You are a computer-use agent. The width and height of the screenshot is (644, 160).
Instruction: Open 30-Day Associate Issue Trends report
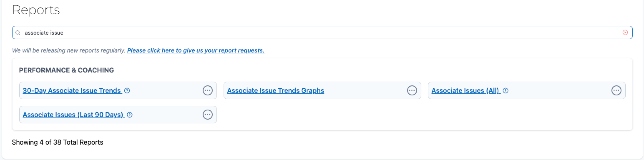72,91
